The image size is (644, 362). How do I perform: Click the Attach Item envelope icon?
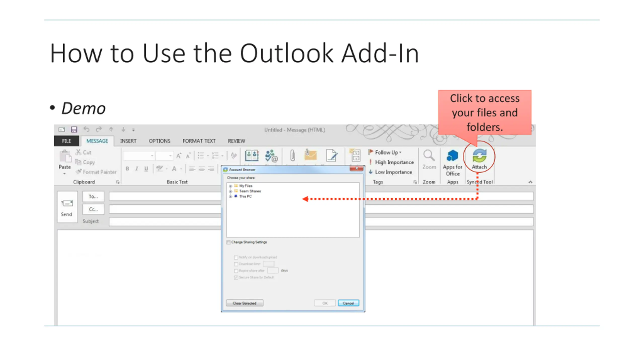pyautogui.click(x=310, y=155)
